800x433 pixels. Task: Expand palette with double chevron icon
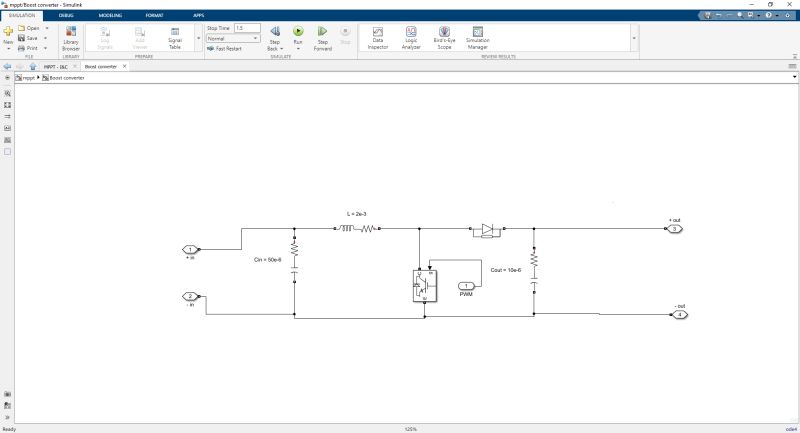(x=7, y=417)
